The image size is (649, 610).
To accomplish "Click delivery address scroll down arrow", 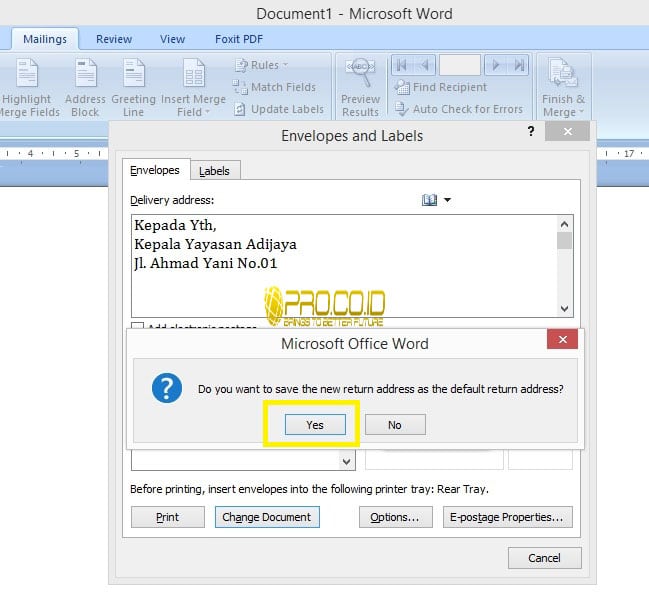I will (564, 308).
